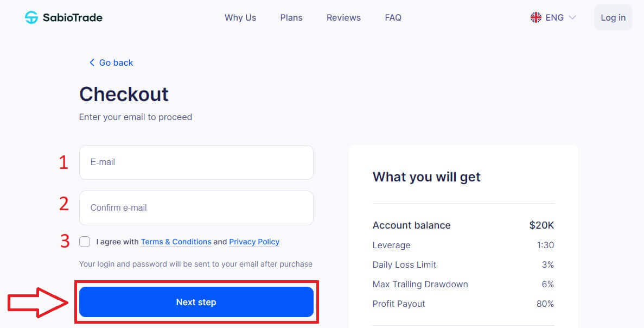Enable the Terms and Conditions agreement checkbox
This screenshot has width=644, height=328.
(x=85, y=241)
